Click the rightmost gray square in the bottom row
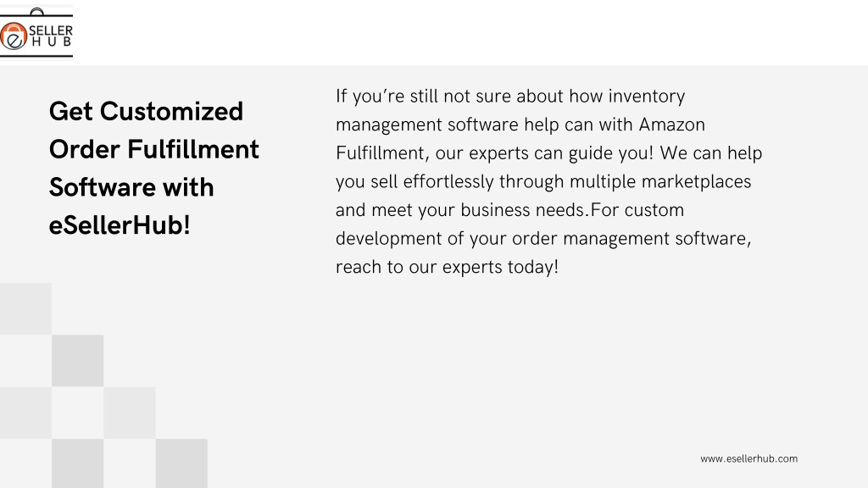 point(181,463)
